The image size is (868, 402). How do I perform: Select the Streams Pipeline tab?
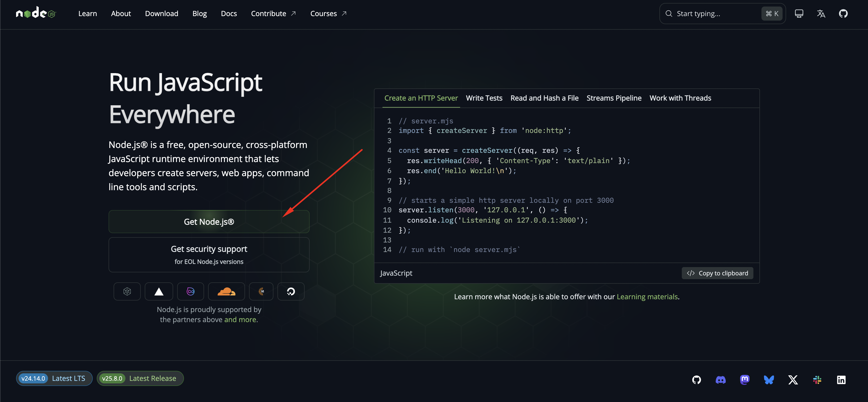[x=614, y=98]
